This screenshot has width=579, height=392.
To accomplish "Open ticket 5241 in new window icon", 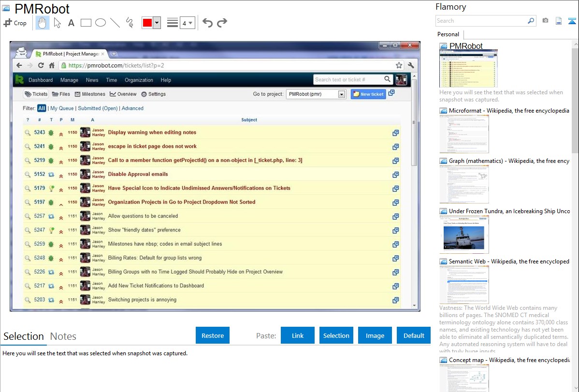I will point(395,146).
